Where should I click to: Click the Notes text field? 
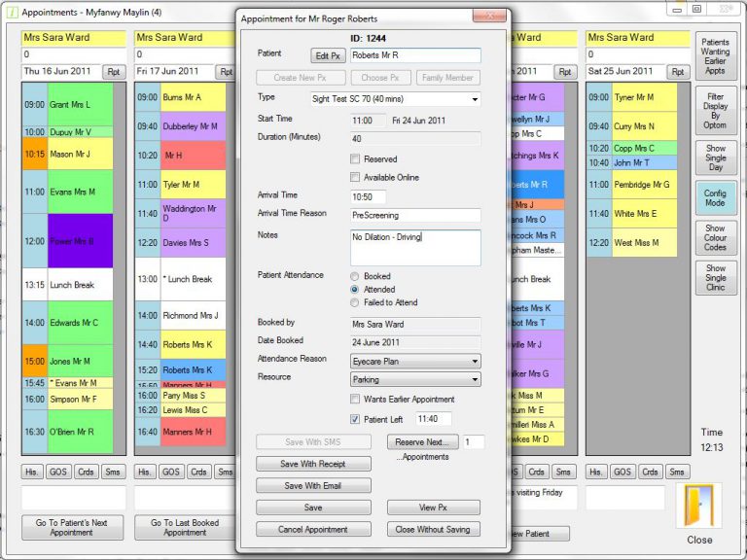coord(415,248)
